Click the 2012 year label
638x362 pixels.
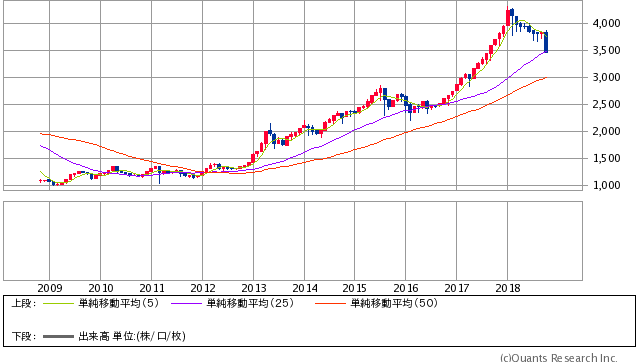pyautogui.click(x=203, y=288)
